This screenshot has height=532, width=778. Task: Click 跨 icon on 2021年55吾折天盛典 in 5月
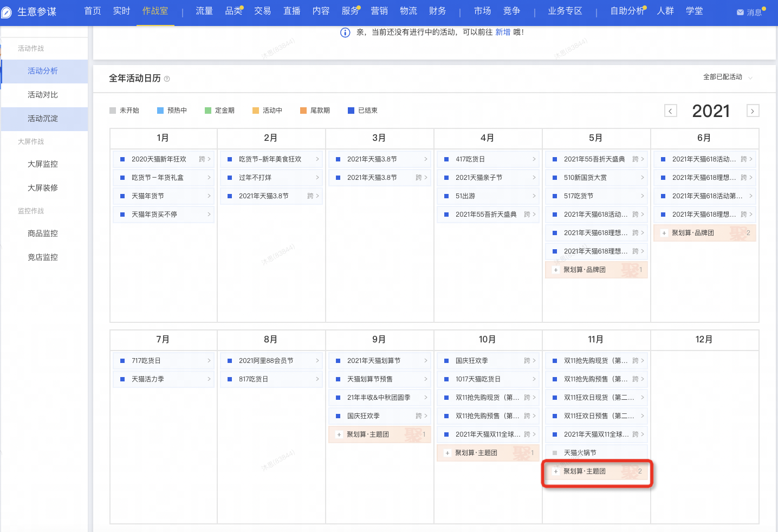636,159
